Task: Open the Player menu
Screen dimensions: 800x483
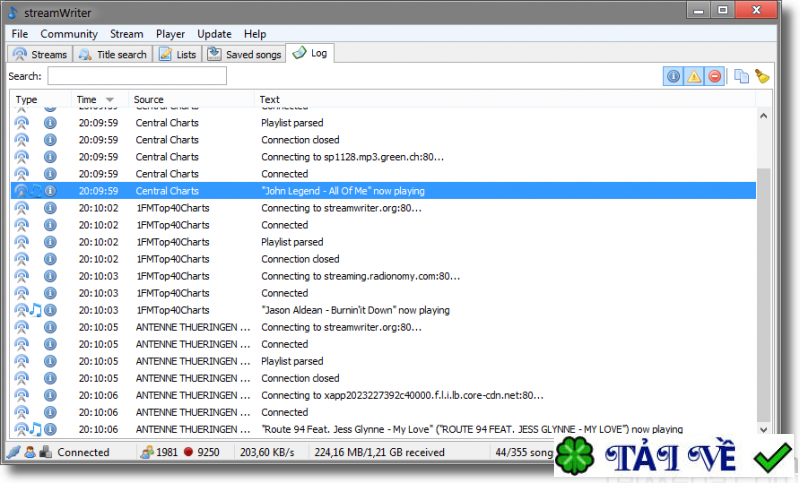Action: point(170,34)
